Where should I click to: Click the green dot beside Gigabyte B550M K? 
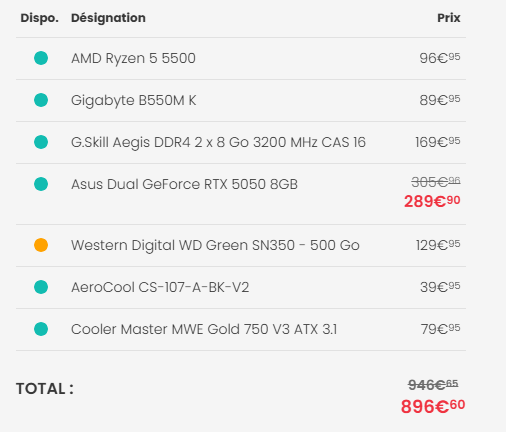41,100
